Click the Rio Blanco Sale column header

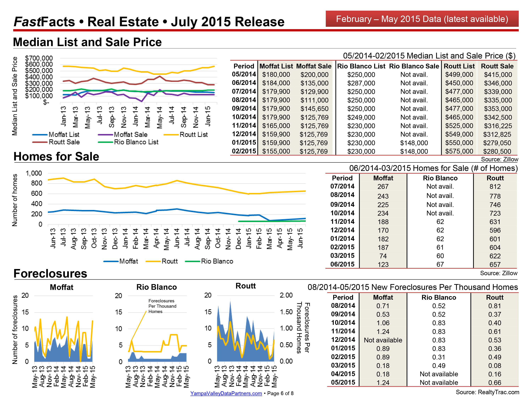click(414, 66)
